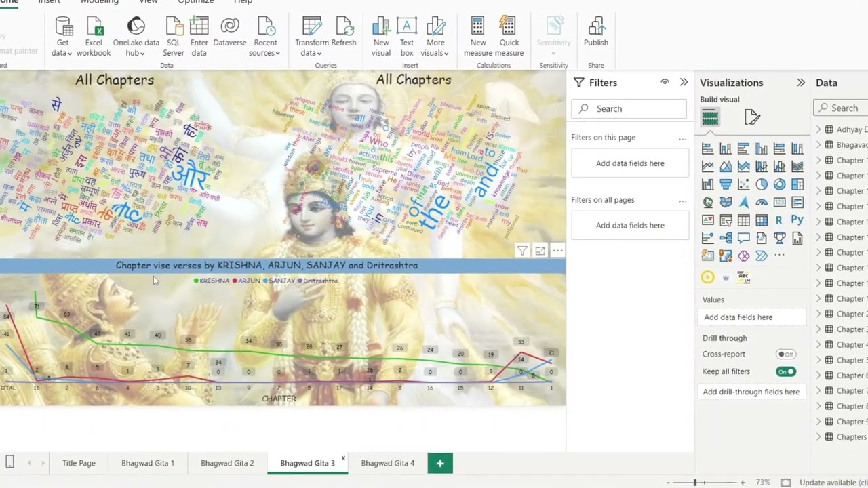Image resolution: width=868 pixels, height=488 pixels.
Task: Close the Bhagwad Gita 3 page tab
Action: click(x=343, y=458)
